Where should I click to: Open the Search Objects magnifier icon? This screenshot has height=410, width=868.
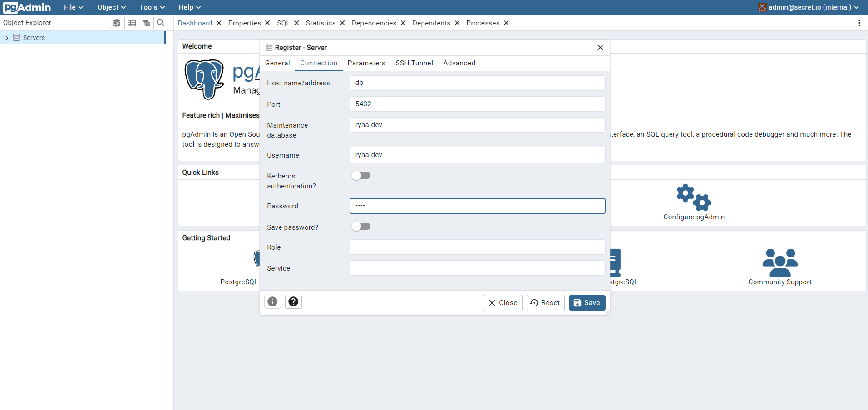161,23
